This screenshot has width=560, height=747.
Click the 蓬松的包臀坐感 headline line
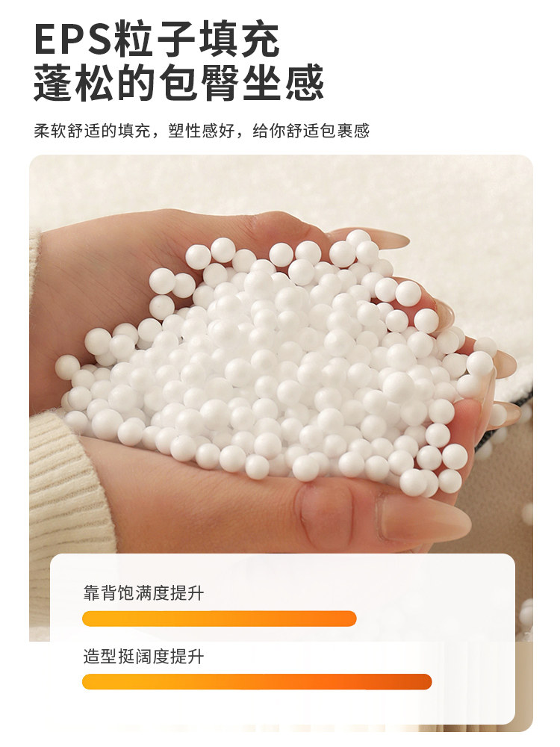pos(179,83)
